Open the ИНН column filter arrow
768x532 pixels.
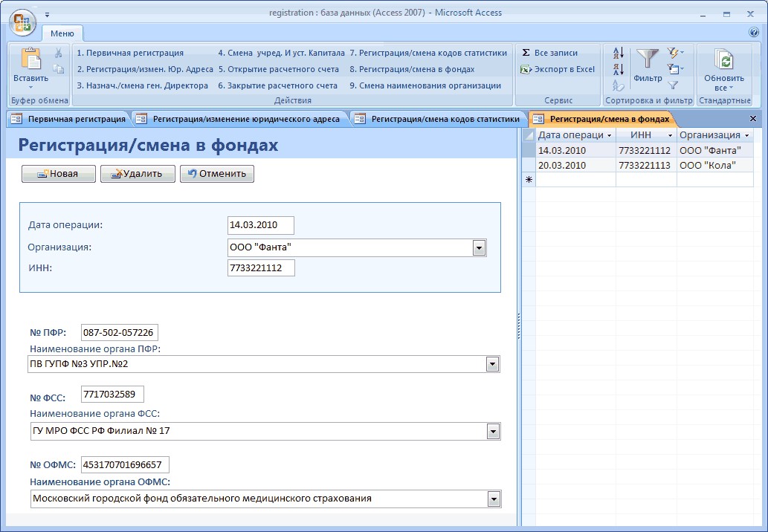tap(670, 135)
